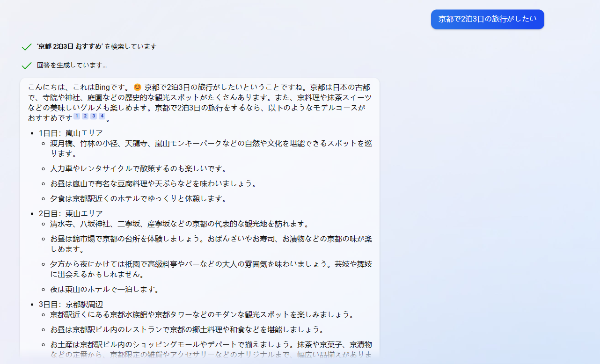Click the green checkmark beside the search status
Image resolution: width=600 pixels, height=364 pixels.
point(26,46)
